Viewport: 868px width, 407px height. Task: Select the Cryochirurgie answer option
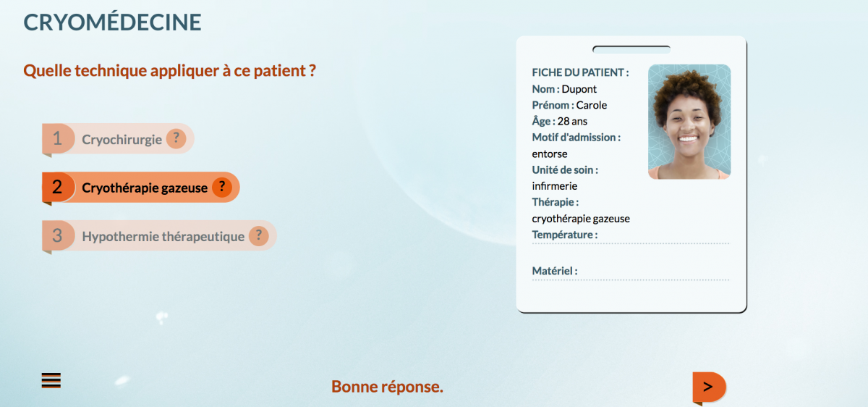tap(119, 139)
